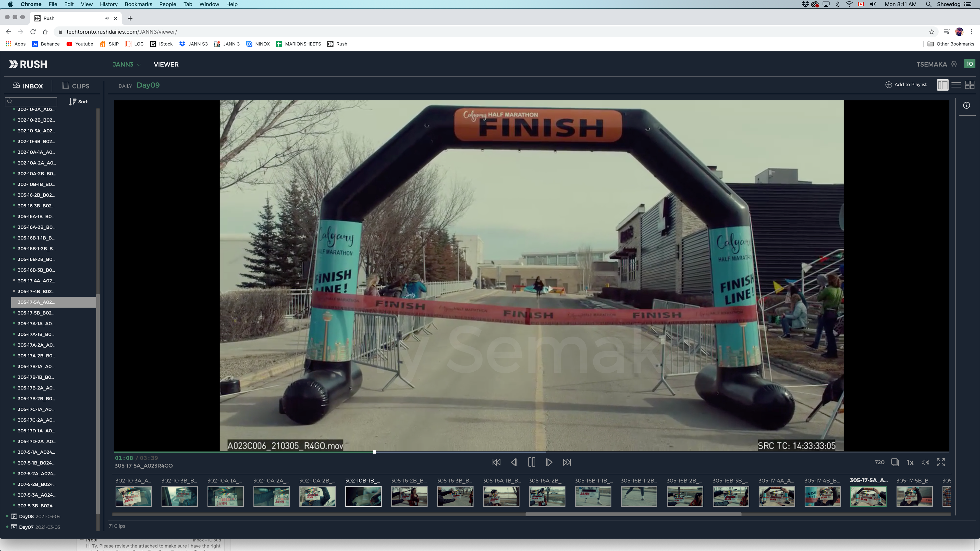Open the MARIONSHEETS bookmark
The image size is (980, 551).
coord(298,44)
